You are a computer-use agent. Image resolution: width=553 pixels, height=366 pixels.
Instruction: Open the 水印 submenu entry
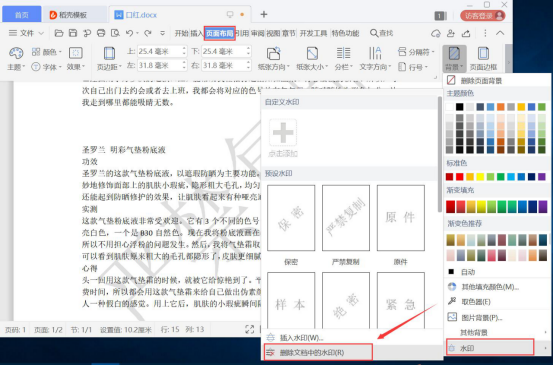tap(490, 348)
